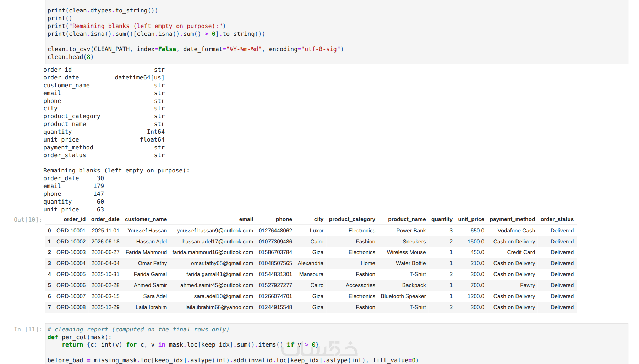Click row index 3 in the table
639x364 pixels.
tap(49, 263)
